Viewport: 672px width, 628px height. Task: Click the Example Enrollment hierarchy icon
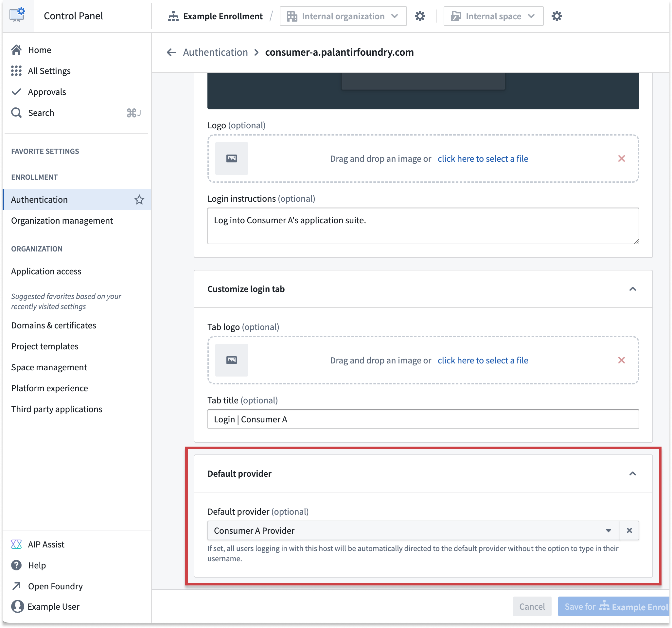click(x=173, y=16)
